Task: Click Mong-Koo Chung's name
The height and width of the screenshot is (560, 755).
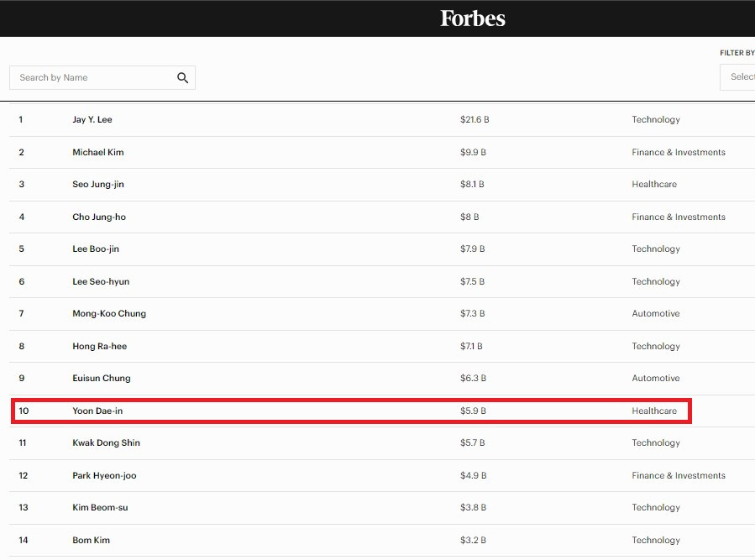Action: (109, 314)
